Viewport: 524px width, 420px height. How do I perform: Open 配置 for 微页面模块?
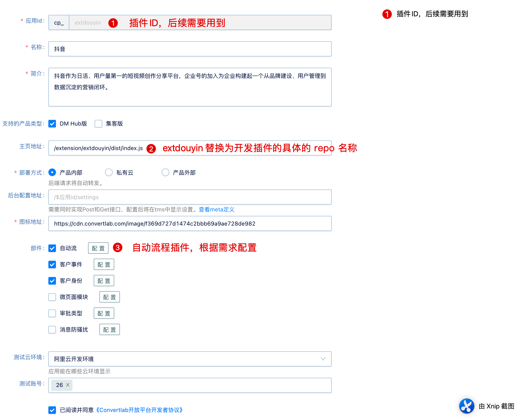(110, 297)
